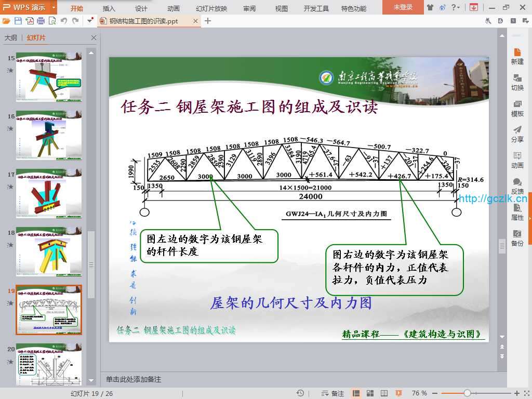
Task: Switch to the 大纲 outline tab
Action: click(11, 38)
